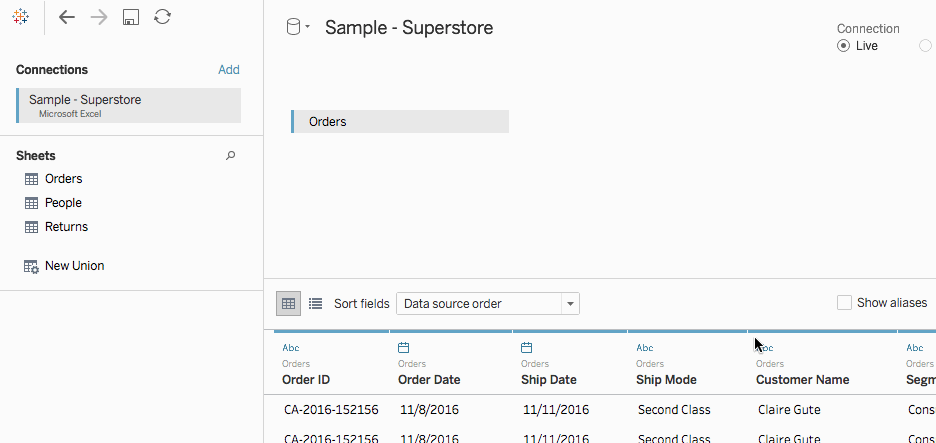
Task: Search sheets with the magnifier icon
Action: (x=230, y=156)
